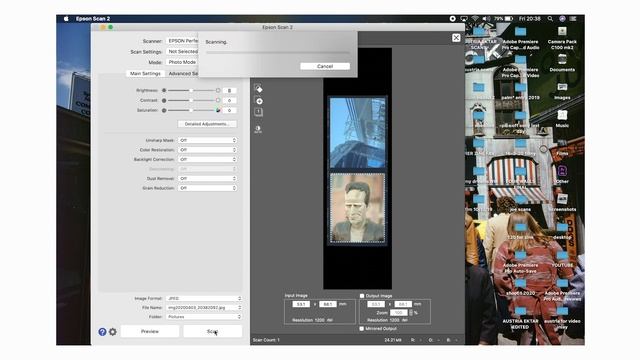Viewport: 640px width, 360px height.
Task: Select the Adobe Premiere Pro Auto-Save folder
Action: (x=520, y=261)
